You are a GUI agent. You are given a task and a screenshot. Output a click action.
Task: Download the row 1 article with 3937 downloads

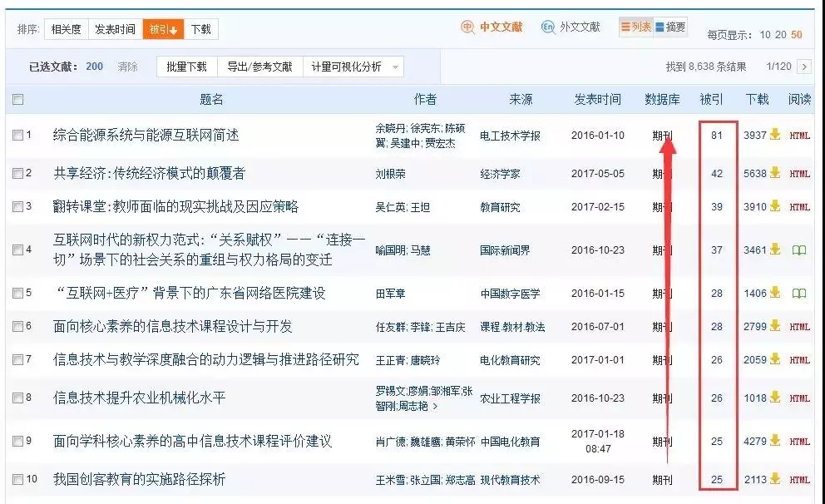pos(775,135)
